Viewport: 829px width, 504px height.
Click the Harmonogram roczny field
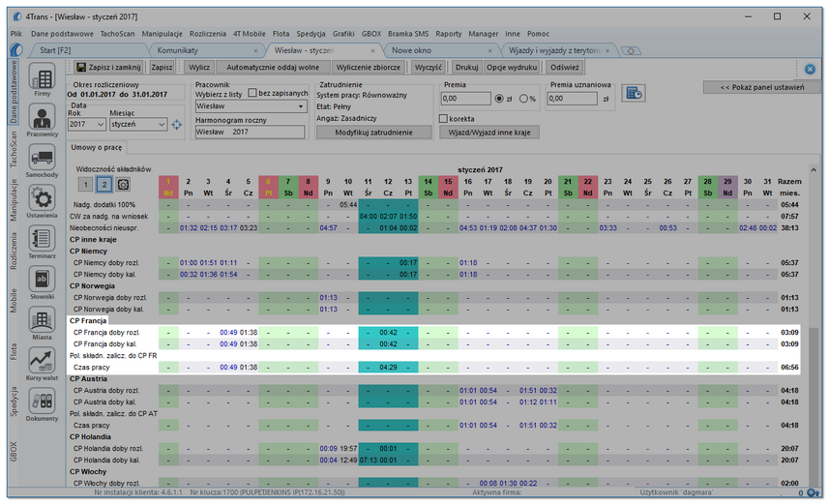click(251, 133)
